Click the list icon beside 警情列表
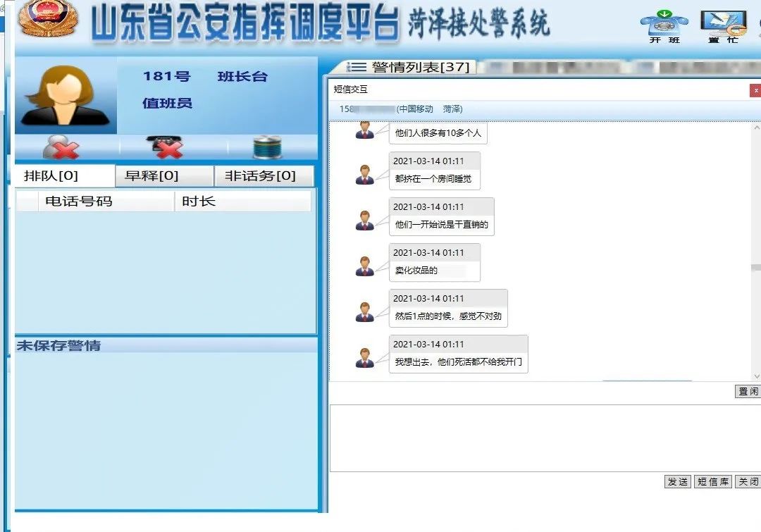The height and width of the screenshot is (532, 761). coord(359,68)
